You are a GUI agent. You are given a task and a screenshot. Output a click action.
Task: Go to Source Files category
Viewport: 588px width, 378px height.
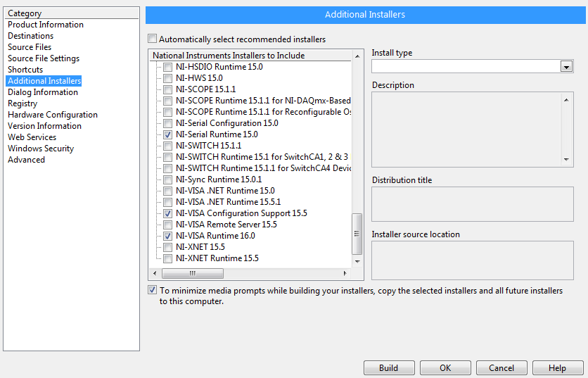tap(30, 47)
